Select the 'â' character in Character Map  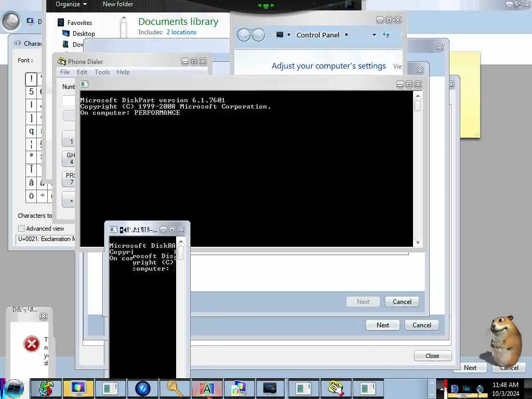coord(31,183)
